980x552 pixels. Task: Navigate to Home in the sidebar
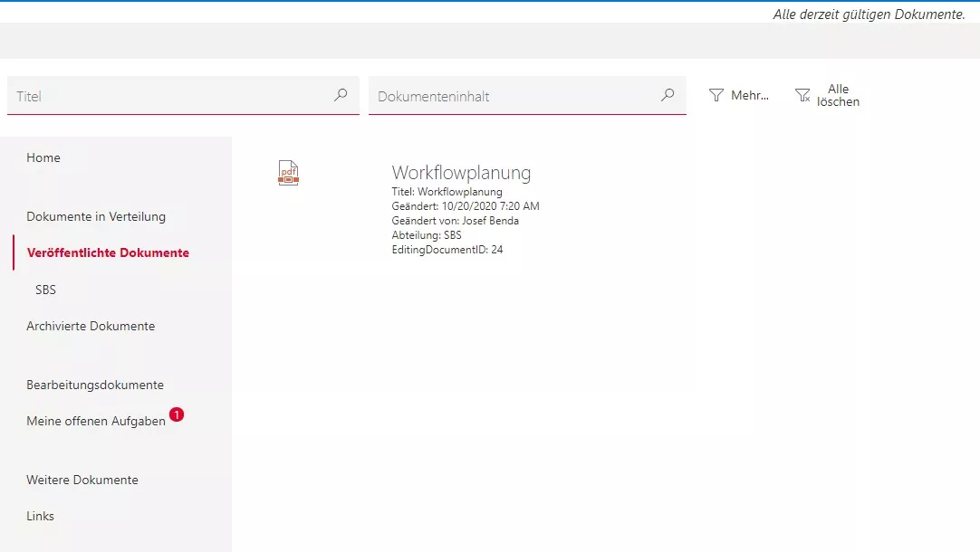coord(43,157)
